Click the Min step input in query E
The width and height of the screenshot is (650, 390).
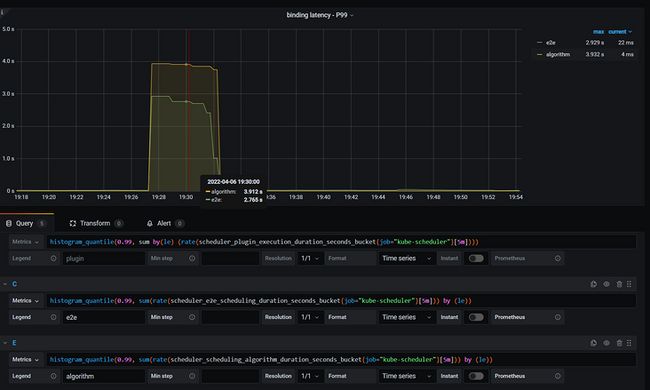[230, 376]
